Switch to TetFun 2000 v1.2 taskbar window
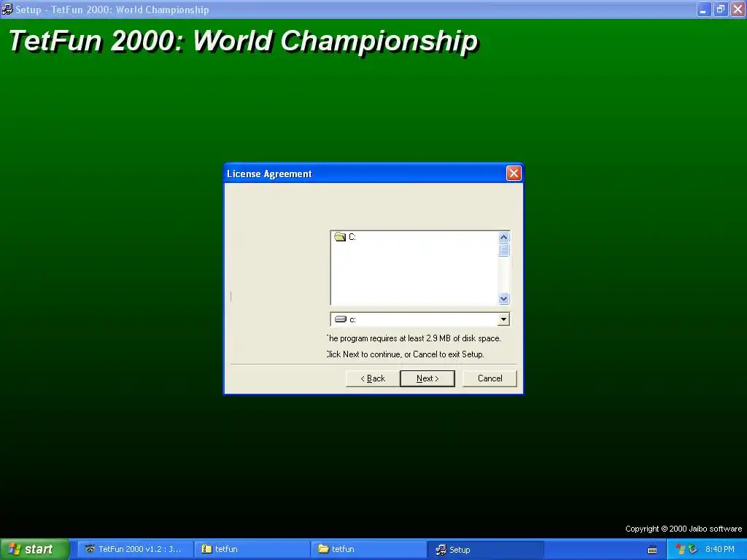The width and height of the screenshot is (747, 560). tap(135, 549)
